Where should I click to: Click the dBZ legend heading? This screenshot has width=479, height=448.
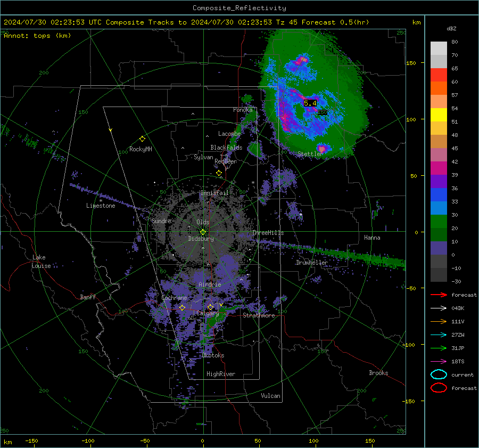click(451, 29)
